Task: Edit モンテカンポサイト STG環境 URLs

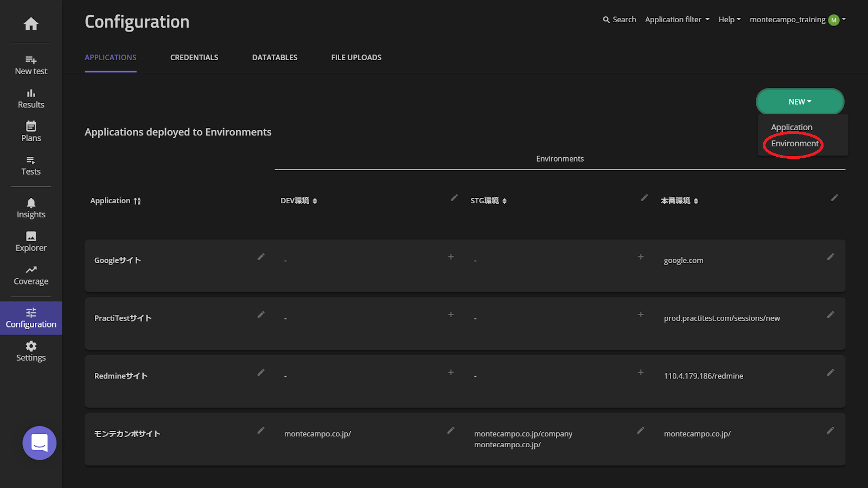Action: point(641,431)
